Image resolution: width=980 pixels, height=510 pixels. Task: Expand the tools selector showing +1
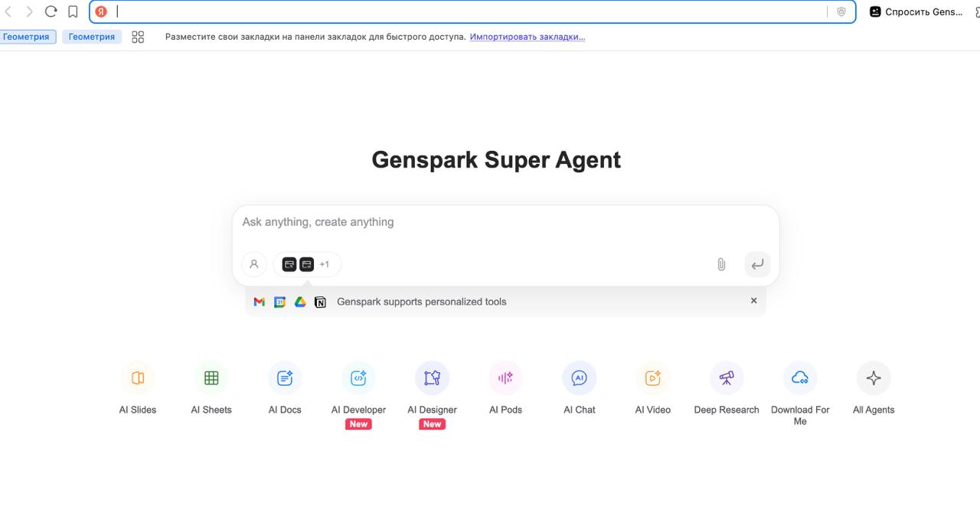click(307, 264)
